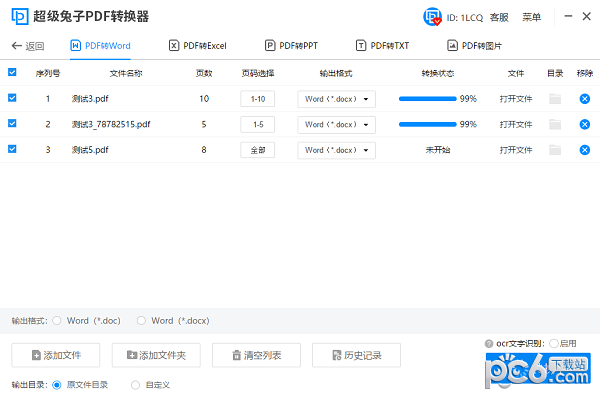Open the user account avatar icon

432,17
